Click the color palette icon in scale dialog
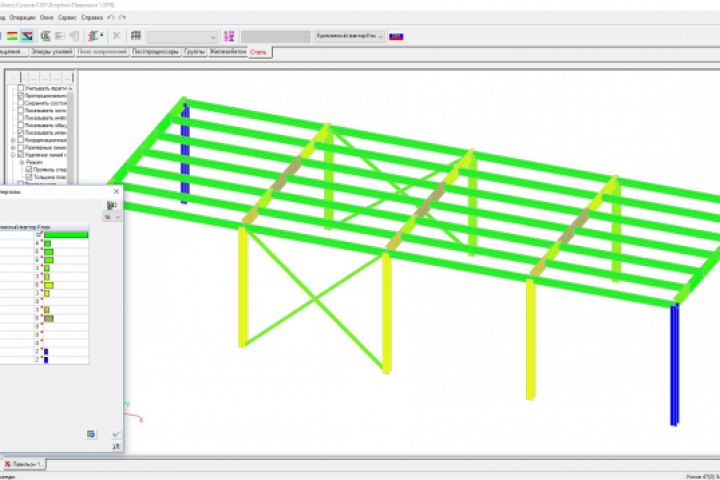Viewport: 720px width, 480px height. pos(112,205)
